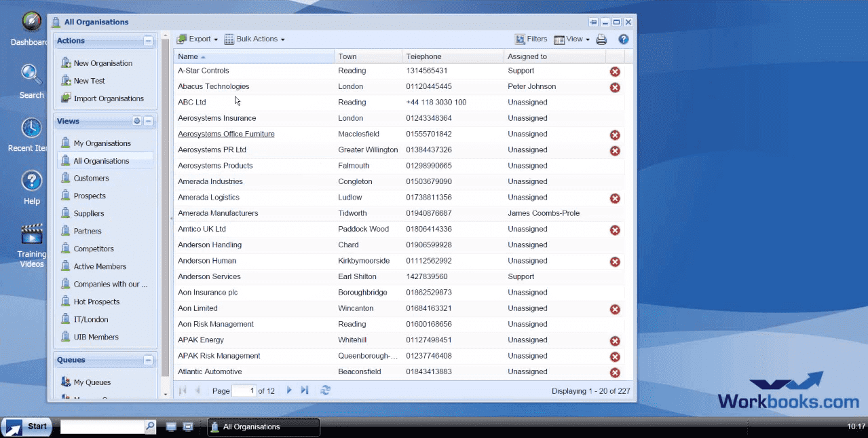This screenshot has width=868, height=438.
Task: Jump to last page arrow
Action: coord(305,390)
